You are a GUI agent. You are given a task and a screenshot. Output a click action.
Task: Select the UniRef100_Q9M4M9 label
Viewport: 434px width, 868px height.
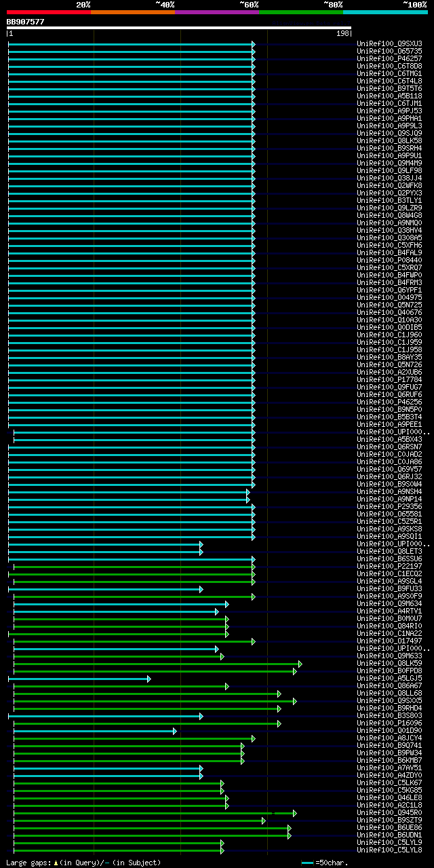[389, 163]
